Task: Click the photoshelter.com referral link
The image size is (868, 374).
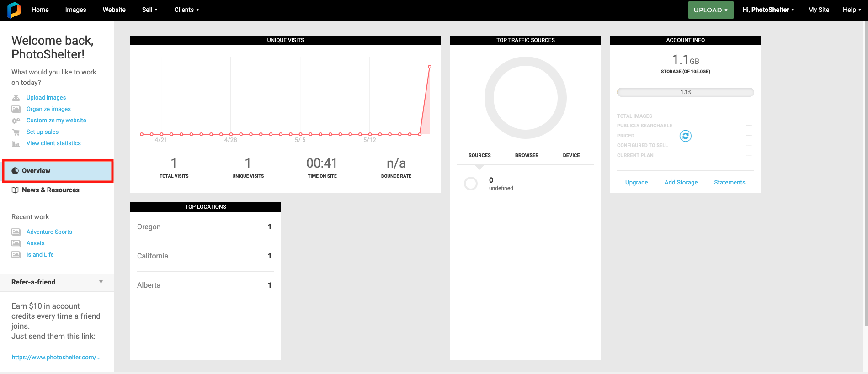Action: 56,358
